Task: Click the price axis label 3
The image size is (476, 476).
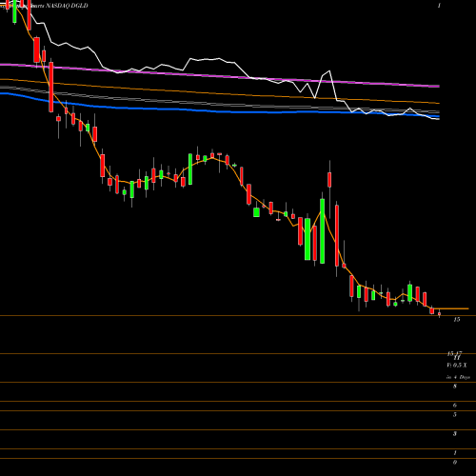Action: coord(455,434)
